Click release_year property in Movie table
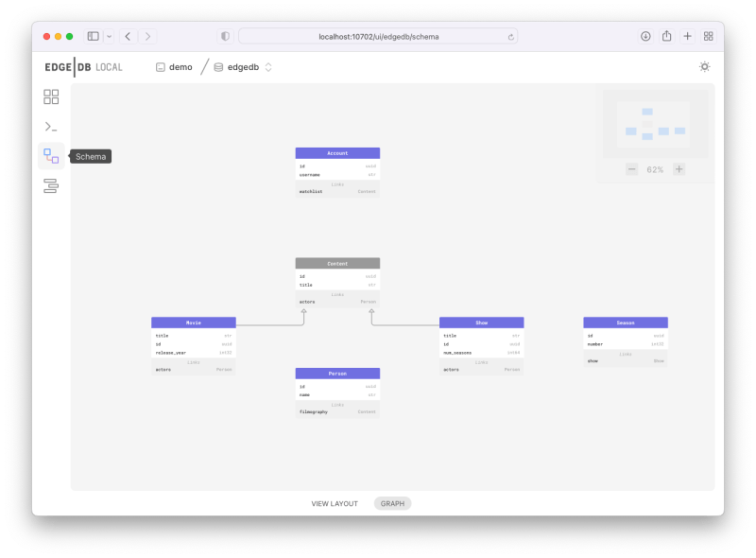This screenshot has width=756, height=558. pyautogui.click(x=194, y=353)
